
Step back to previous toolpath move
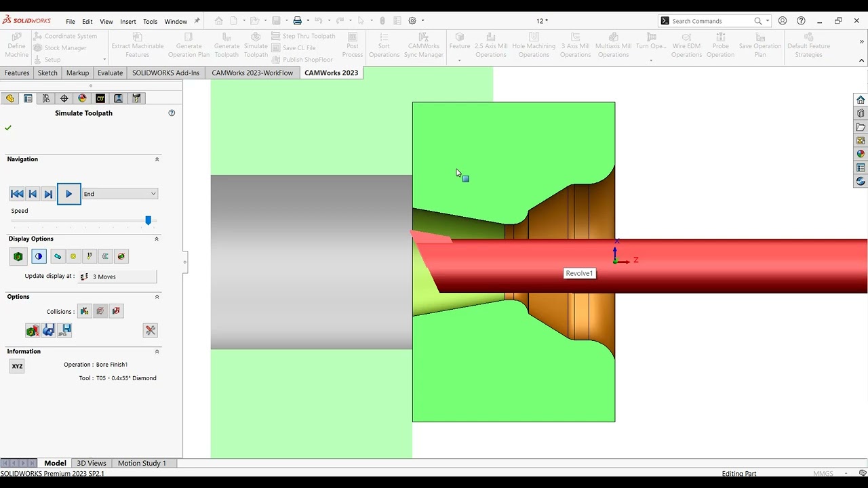pos(33,194)
